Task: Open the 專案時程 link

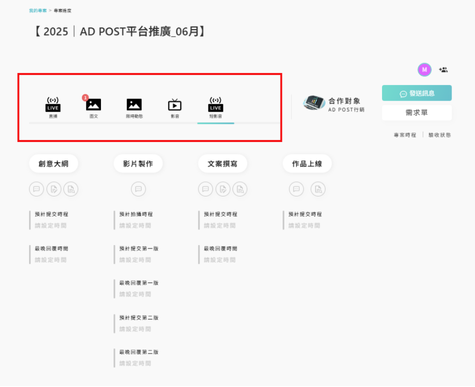Action: click(405, 135)
